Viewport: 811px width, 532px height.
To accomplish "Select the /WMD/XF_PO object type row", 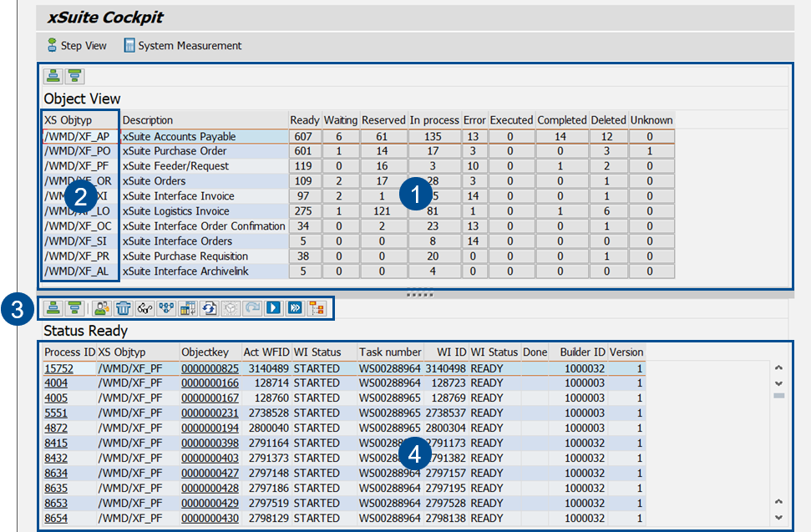I will coord(77,151).
